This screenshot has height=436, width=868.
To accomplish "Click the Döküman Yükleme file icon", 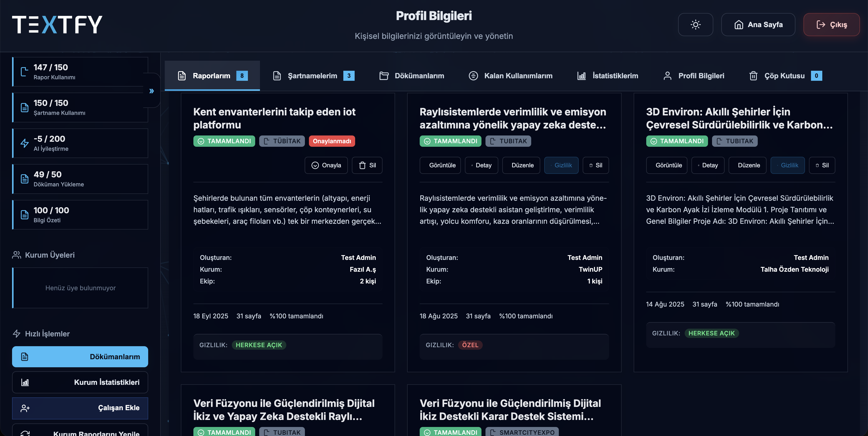I will (24, 179).
